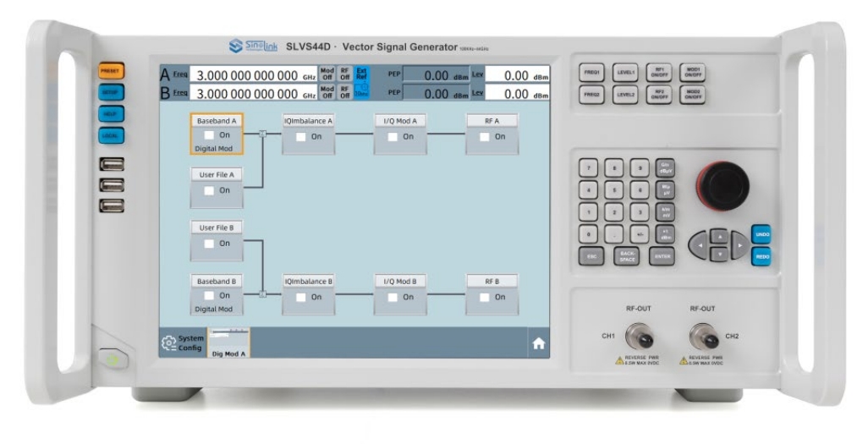
Task: Tap the right arrow navigation key
Action: point(740,244)
